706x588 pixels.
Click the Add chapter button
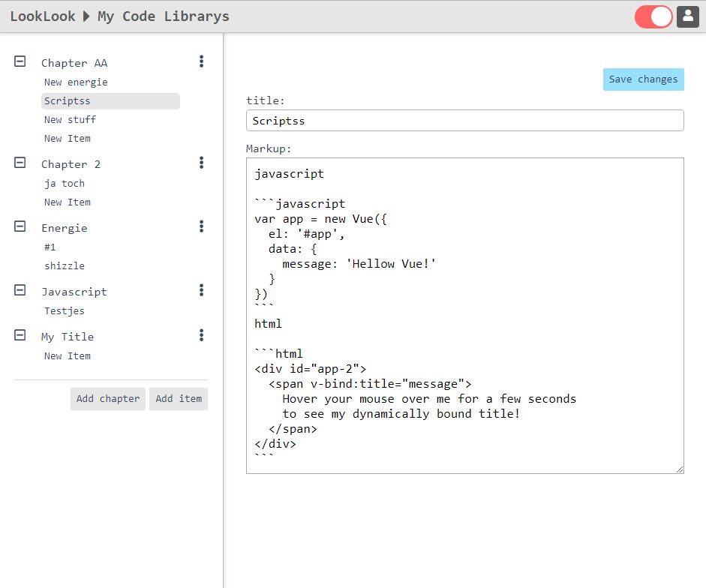(x=108, y=399)
